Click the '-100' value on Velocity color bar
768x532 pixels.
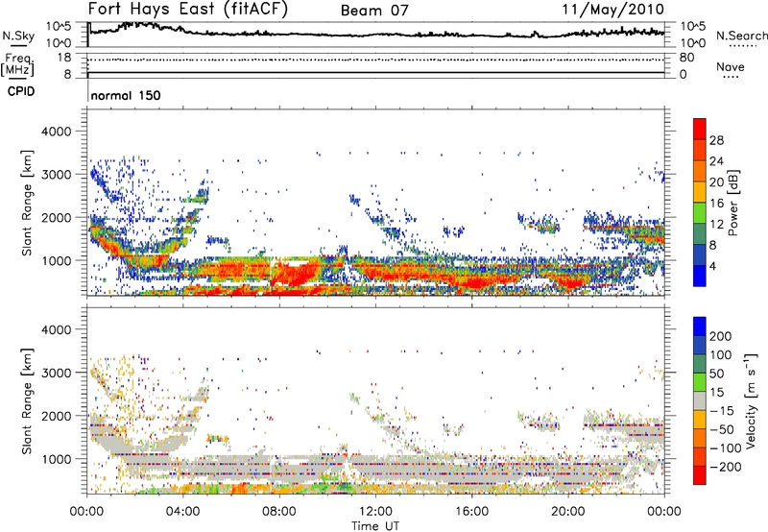(726, 448)
